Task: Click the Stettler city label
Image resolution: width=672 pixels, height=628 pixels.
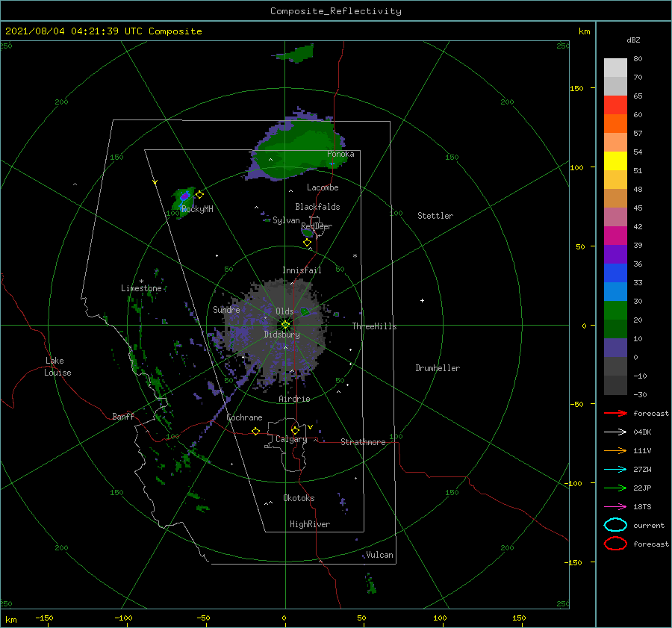Action: (435, 216)
